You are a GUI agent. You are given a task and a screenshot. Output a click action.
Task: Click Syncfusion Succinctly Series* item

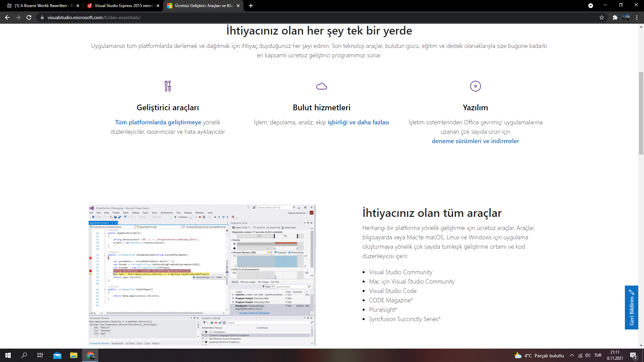click(x=405, y=319)
